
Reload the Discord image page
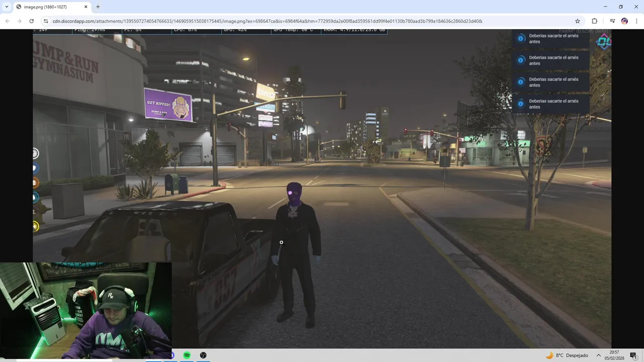pos(31,21)
